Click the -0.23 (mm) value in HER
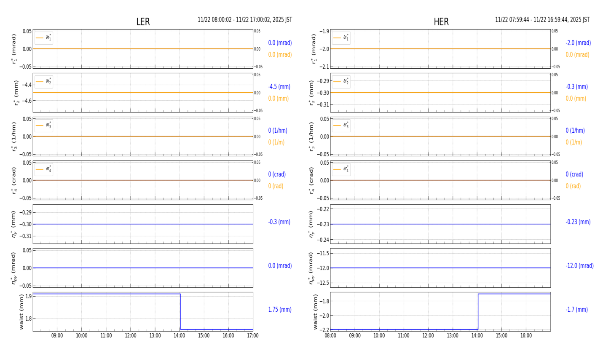595x364 pixels. pos(578,222)
